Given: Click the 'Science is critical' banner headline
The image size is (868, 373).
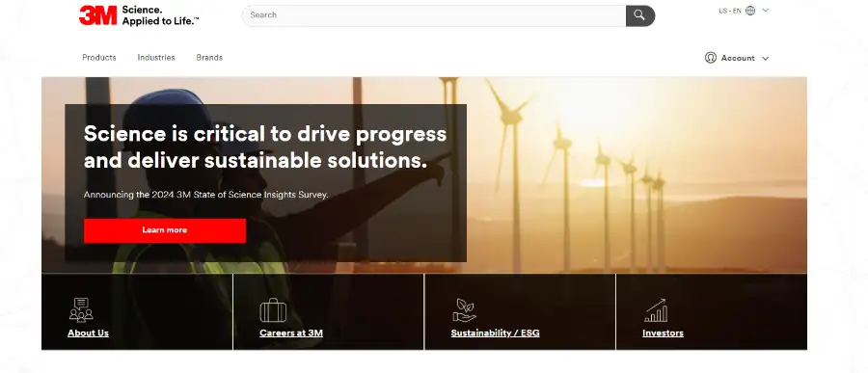Looking at the screenshot, I should point(265,147).
